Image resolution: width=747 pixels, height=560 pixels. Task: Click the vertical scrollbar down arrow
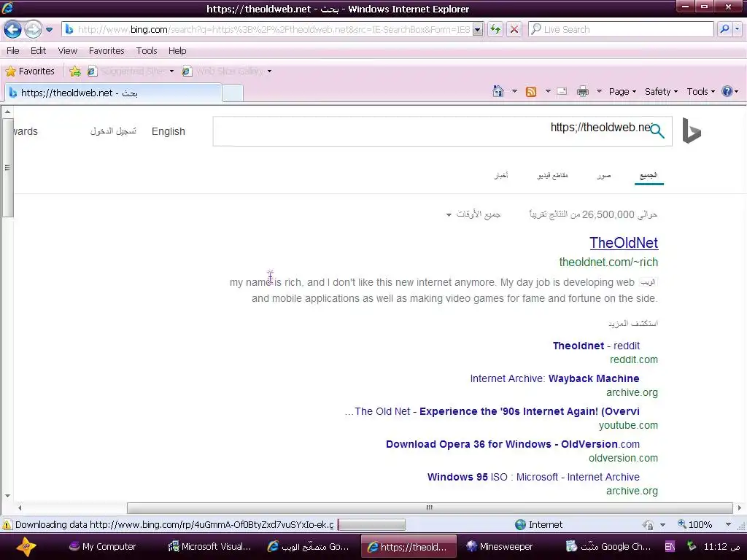coord(7,496)
